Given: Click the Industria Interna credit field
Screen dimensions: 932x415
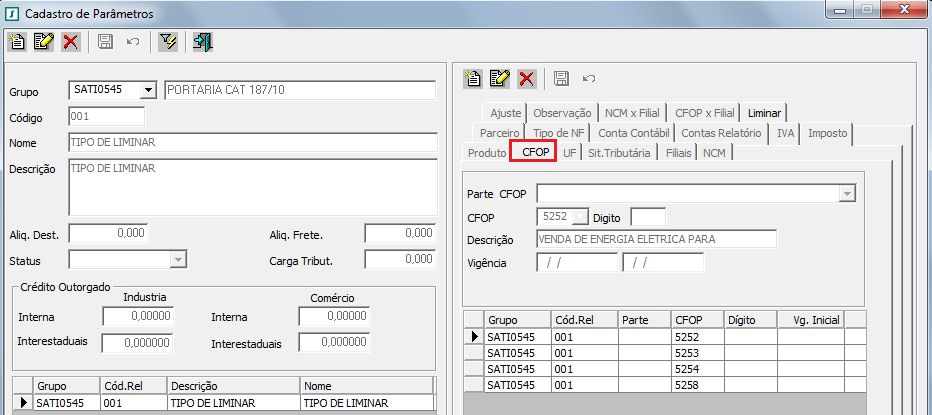Looking at the screenshot, I should (x=138, y=317).
